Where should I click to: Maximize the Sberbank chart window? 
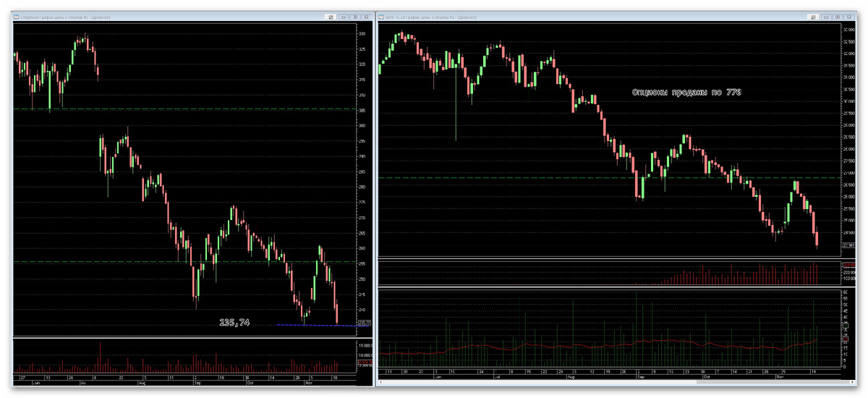point(355,17)
